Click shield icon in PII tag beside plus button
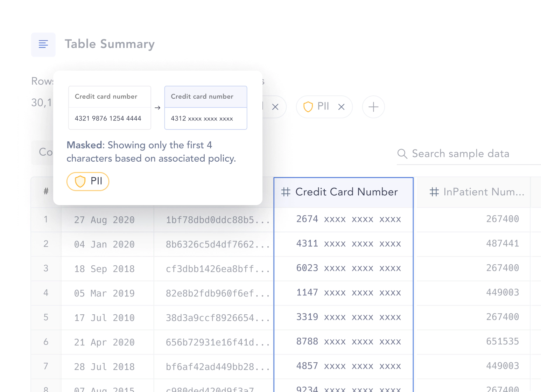 pyautogui.click(x=308, y=107)
